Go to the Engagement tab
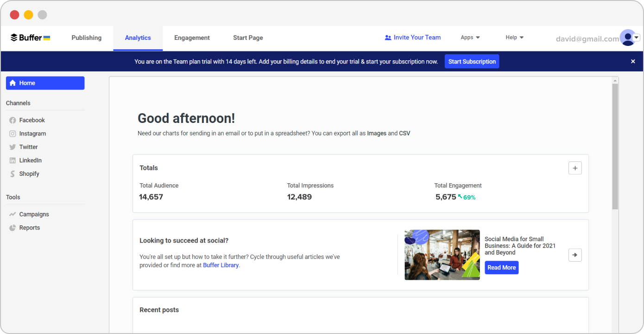Screen dimensions: 644x334 [x=192, y=38]
